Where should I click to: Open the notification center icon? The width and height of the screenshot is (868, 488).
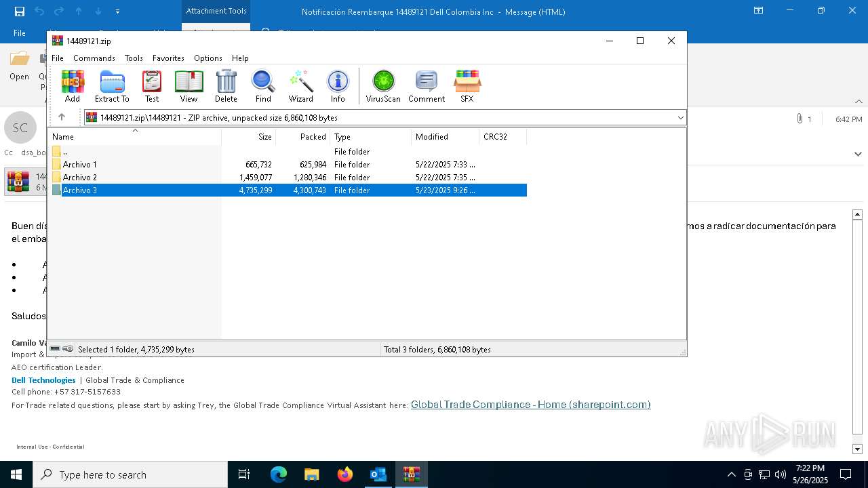pos(846,474)
